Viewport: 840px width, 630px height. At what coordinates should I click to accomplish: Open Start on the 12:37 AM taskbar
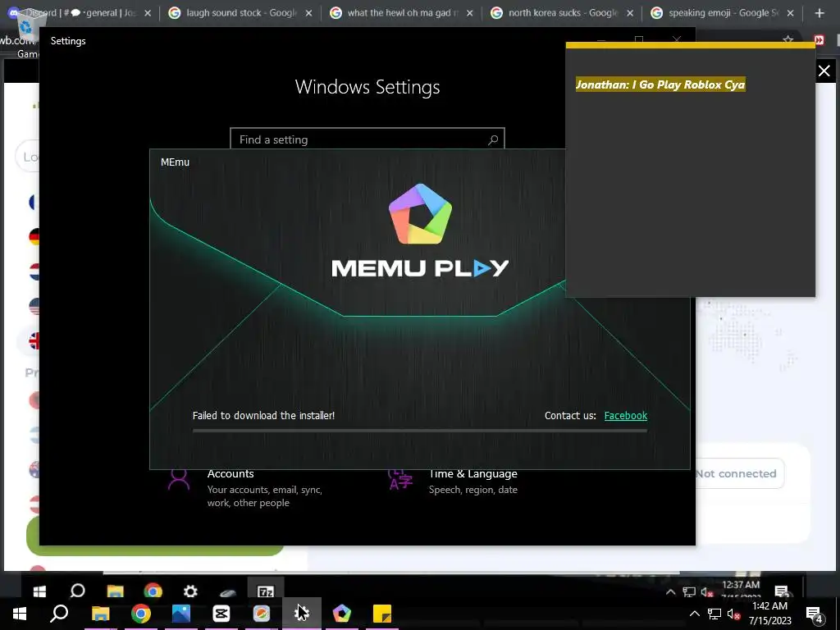[39, 591]
